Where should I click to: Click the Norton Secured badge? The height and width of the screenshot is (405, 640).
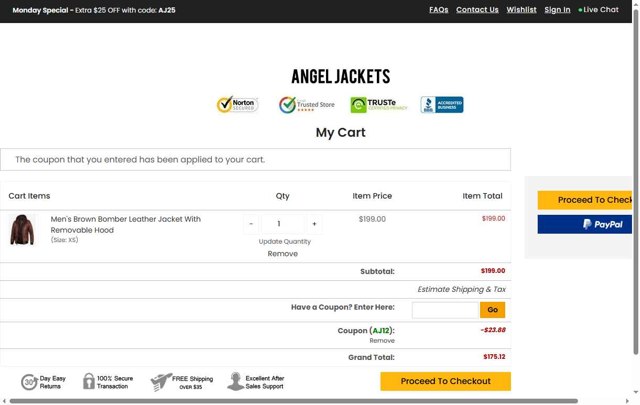pyautogui.click(x=237, y=105)
